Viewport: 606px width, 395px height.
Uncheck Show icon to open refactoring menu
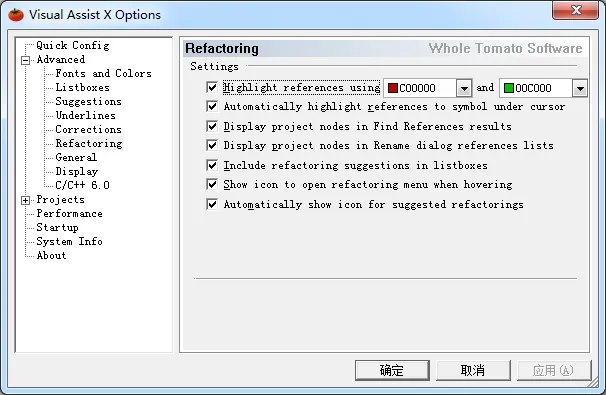(x=212, y=184)
